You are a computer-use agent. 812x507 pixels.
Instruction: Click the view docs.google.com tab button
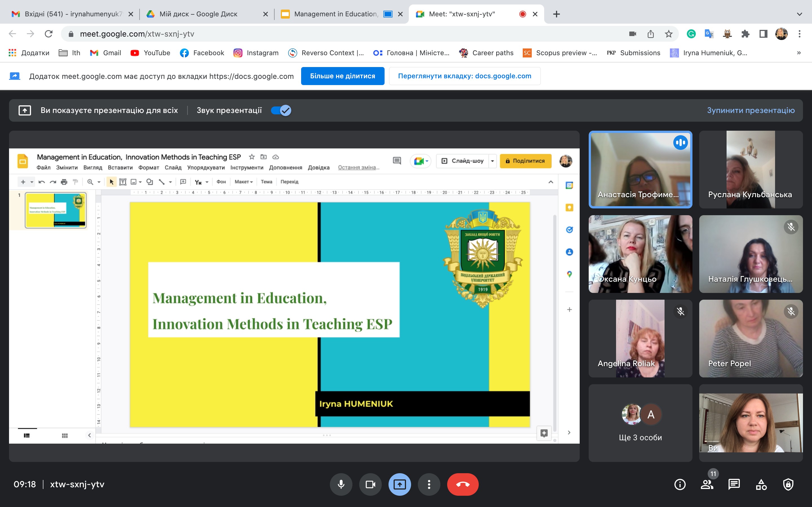pos(464,76)
